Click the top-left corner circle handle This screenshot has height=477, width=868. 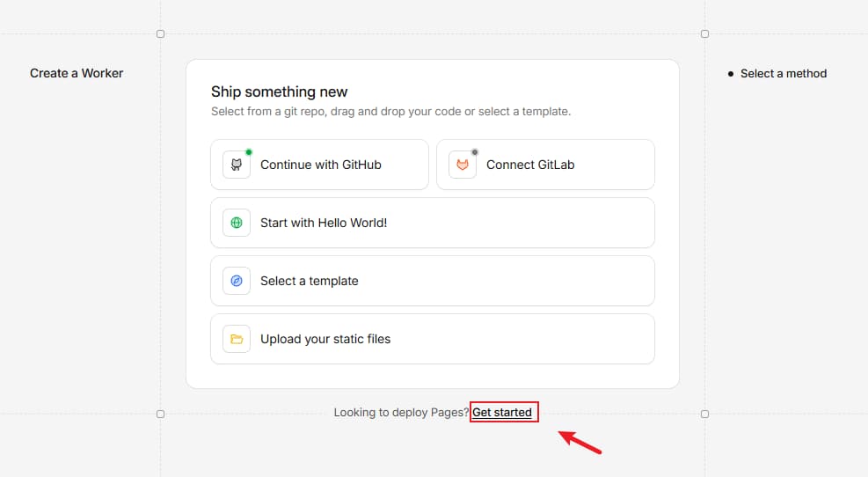(160, 33)
